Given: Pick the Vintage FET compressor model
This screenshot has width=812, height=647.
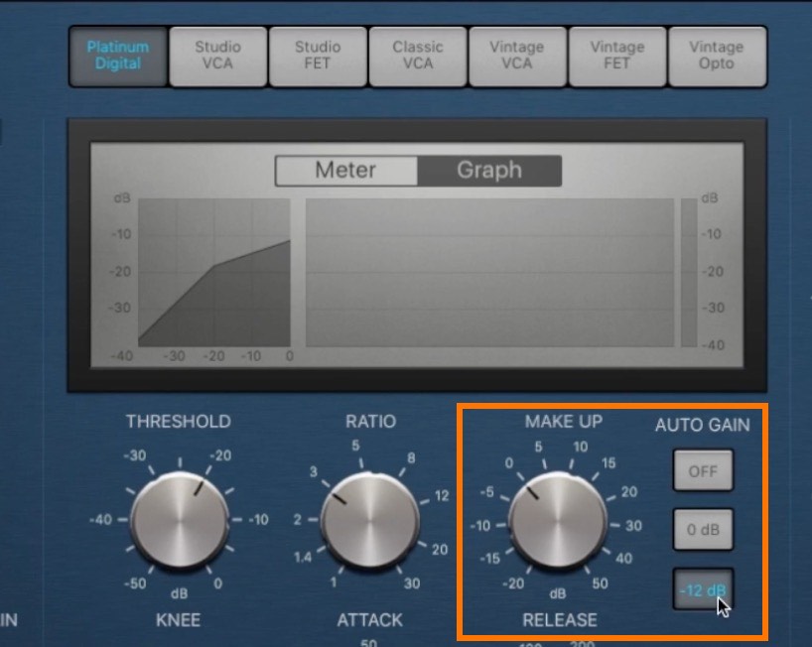Looking at the screenshot, I should coord(616,56).
